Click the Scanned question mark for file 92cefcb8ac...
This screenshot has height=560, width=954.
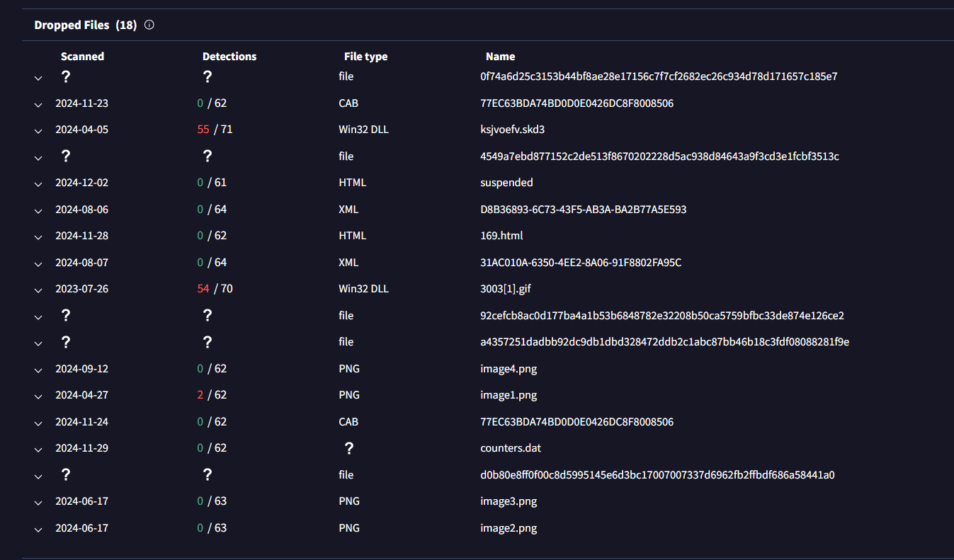point(66,316)
